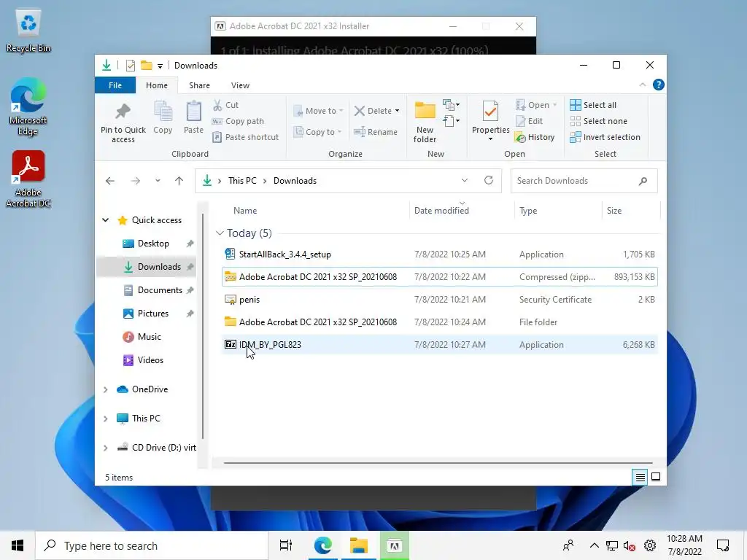Select the Microsoft Edge desktop icon
747x560 pixels.
click(x=28, y=107)
